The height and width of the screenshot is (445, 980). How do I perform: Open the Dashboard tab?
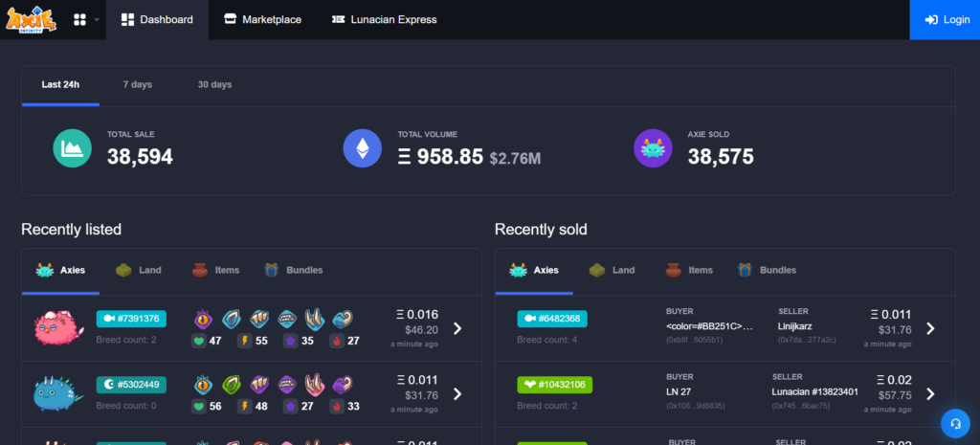click(157, 19)
